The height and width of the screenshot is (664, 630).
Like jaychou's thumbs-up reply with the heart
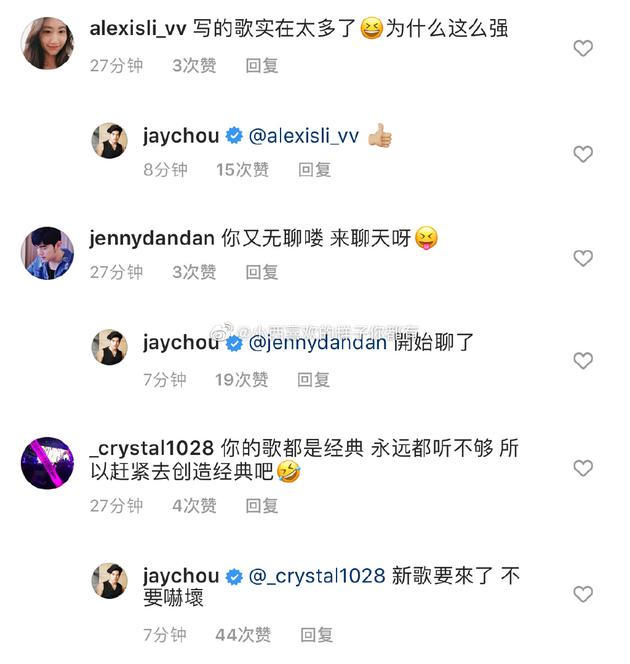click(x=582, y=154)
